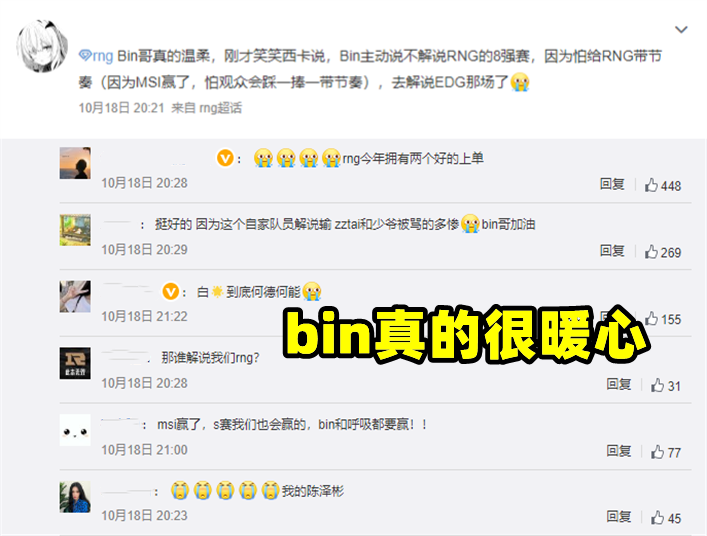Reply to the 'bin哥加油' comment
Screen dimensions: 707x536
click(x=612, y=251)
